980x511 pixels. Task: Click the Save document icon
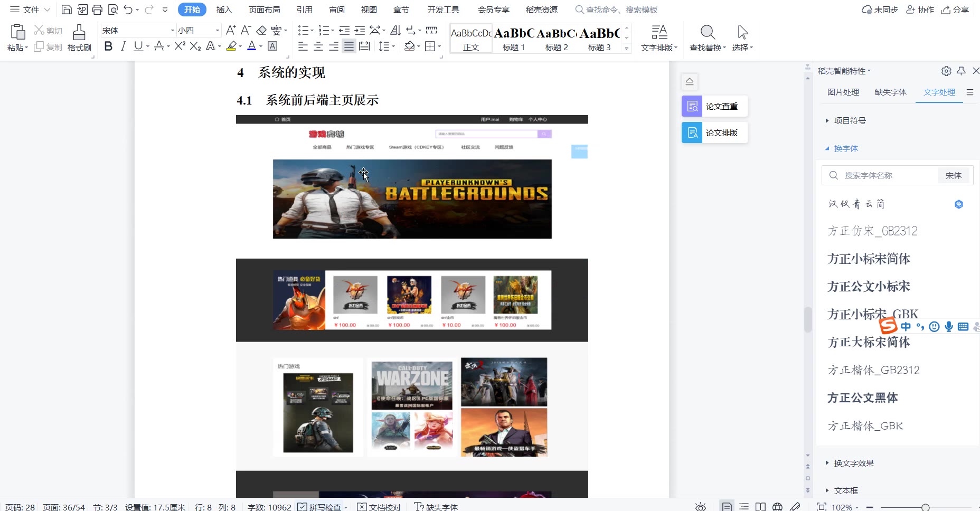tap(67, 10)
